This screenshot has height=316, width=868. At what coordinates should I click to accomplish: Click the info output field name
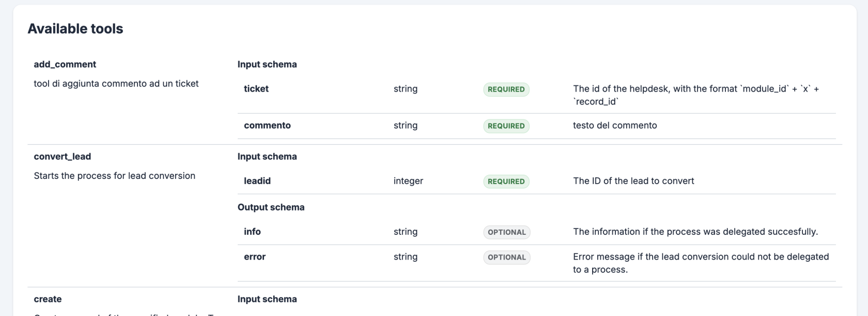coord(252,231)
